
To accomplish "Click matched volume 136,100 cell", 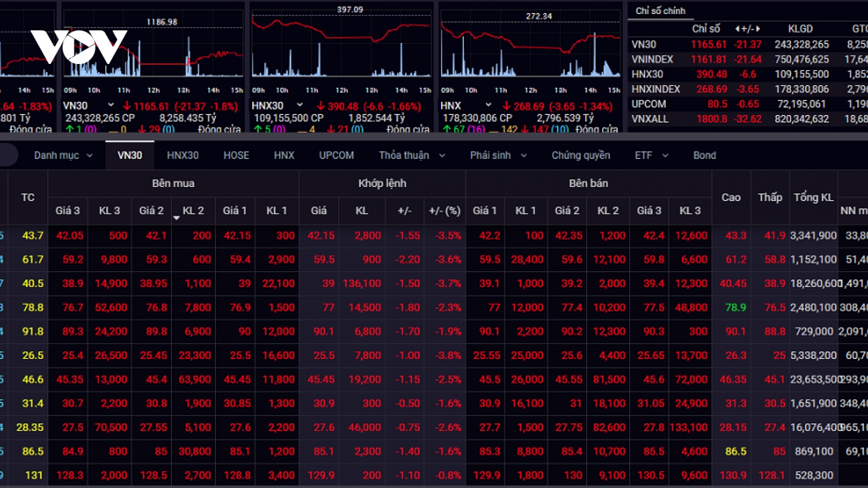I will [362, 283].
